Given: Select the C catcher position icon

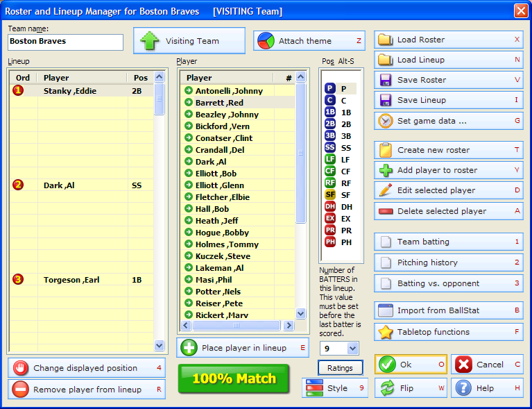Looking at the screenshot, I should pos(329,101).
